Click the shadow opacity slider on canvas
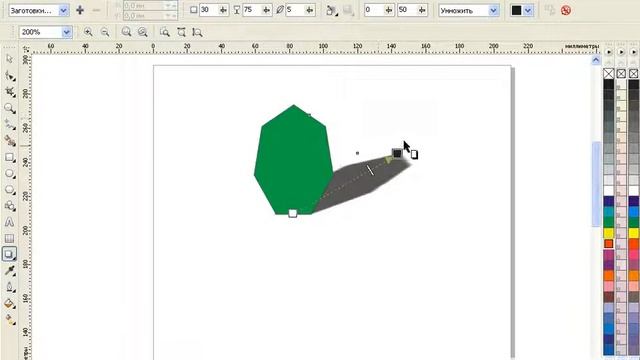This screenshot has height=360, width=640. coord(370,170)
